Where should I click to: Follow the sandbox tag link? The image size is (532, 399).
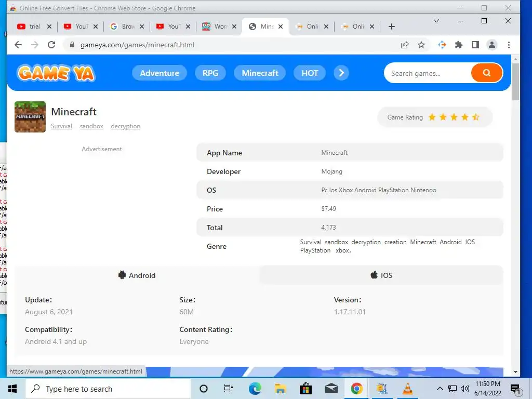coord(91,126)
